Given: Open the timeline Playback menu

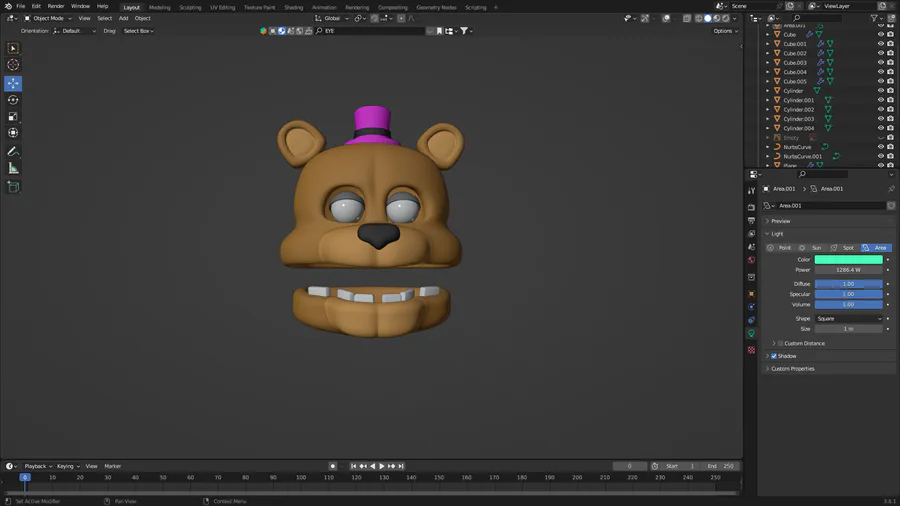Looking at the screenshot, I should click(38, 466).
